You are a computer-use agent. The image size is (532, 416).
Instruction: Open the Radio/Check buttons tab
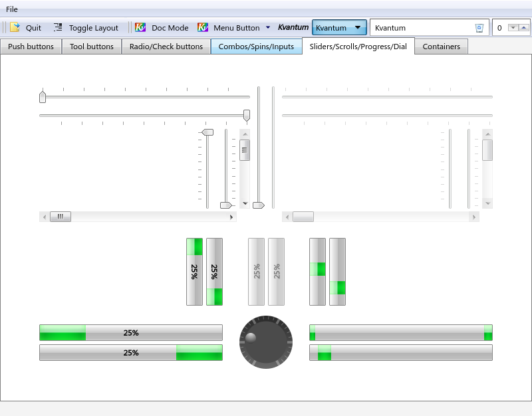tap(166, 47)
